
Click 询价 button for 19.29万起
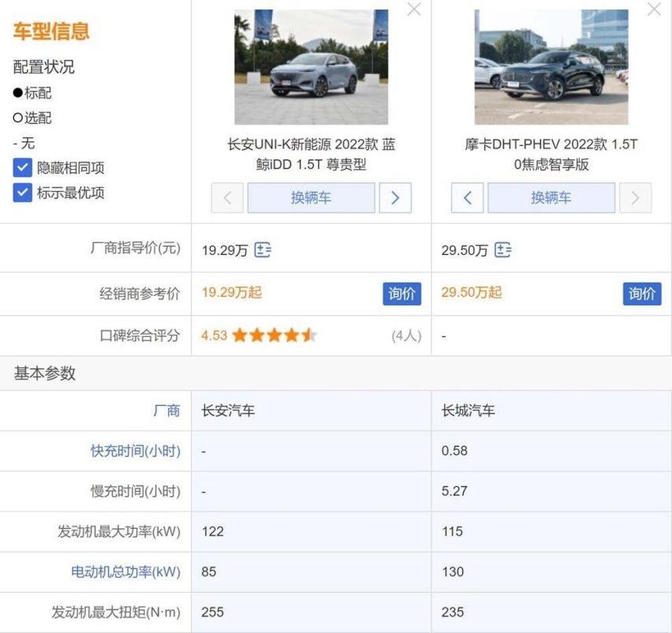tap(402, 294)
